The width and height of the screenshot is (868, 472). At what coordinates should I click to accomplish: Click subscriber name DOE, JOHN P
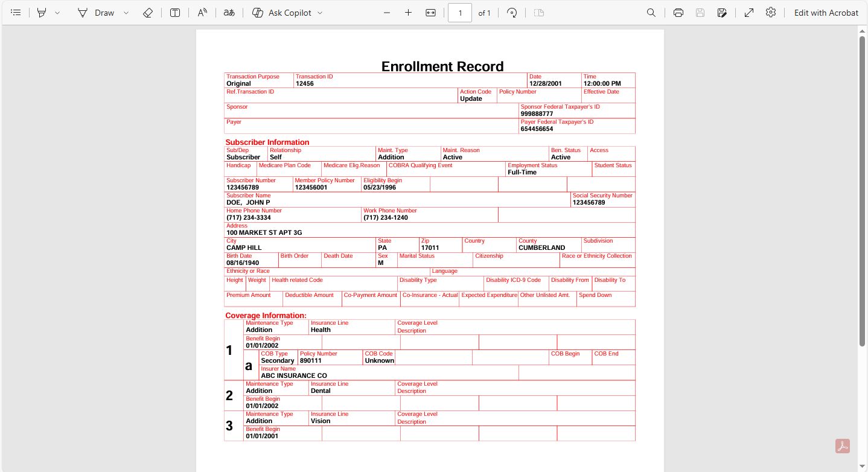click(x=248, y=203)
